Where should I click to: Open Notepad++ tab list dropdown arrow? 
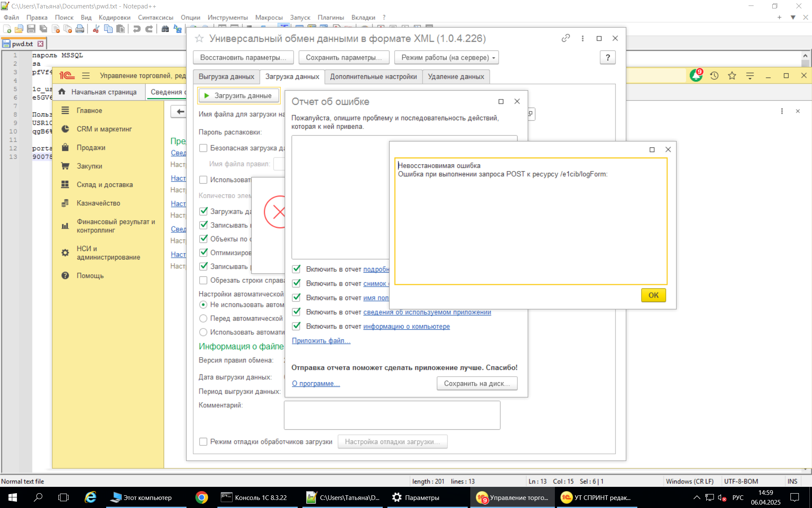[x=793, y=17]
